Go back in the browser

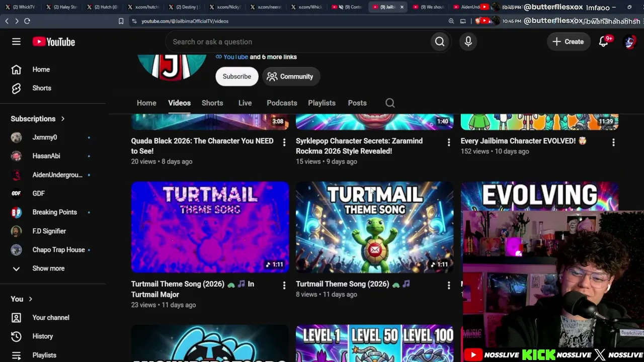click(7, 21)
